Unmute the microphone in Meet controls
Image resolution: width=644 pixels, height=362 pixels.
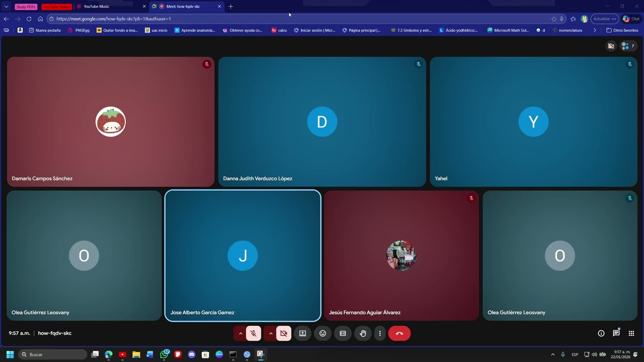[x=254, y=333]
